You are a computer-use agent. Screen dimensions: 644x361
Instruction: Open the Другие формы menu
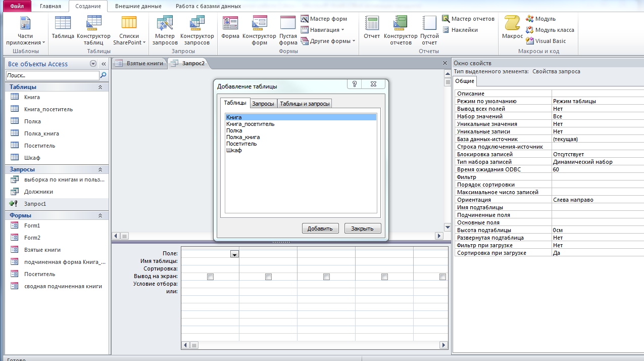[x=328, y=41]
